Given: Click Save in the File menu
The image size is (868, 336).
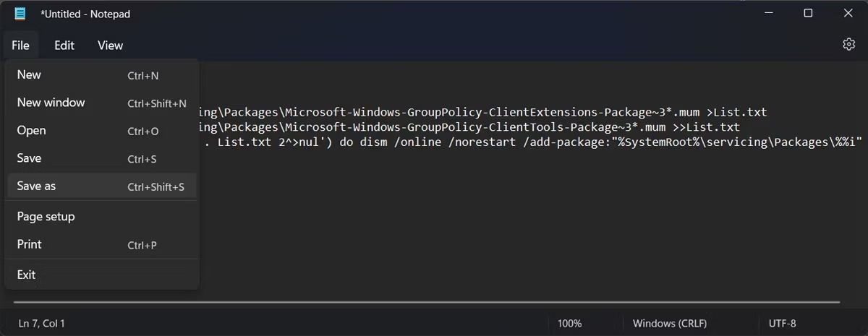Looking at the screenshot, I should [102, 158].
